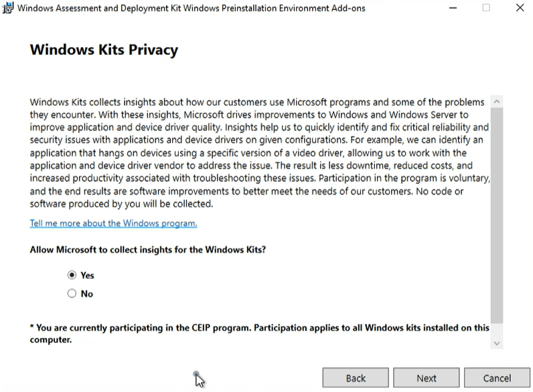
Task: Go back with the Back button
Action: [x=356, y=378]
